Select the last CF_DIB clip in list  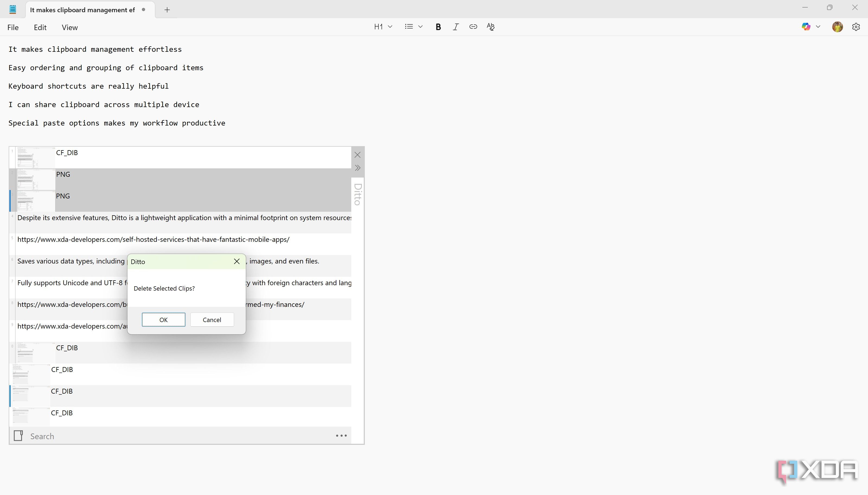180,417
